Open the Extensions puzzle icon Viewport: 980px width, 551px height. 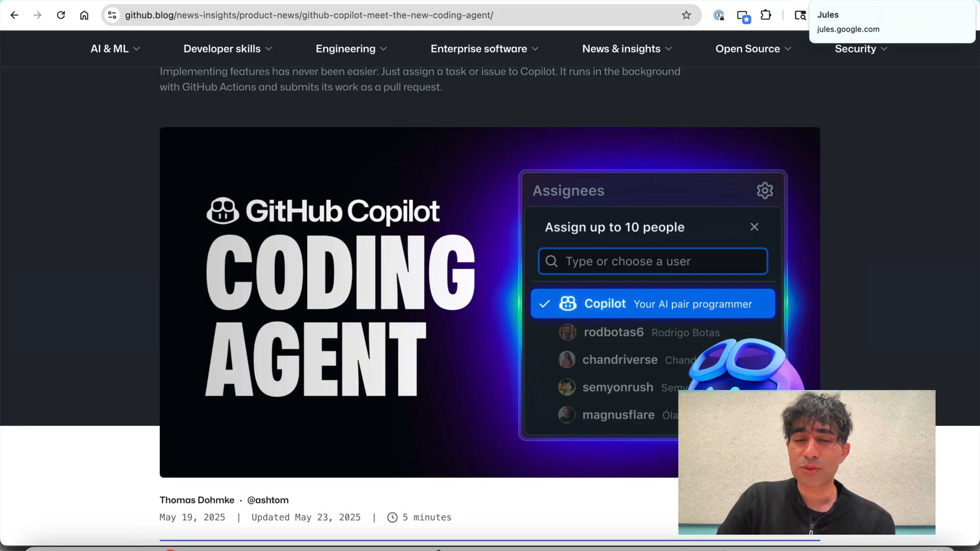(766, 15)
